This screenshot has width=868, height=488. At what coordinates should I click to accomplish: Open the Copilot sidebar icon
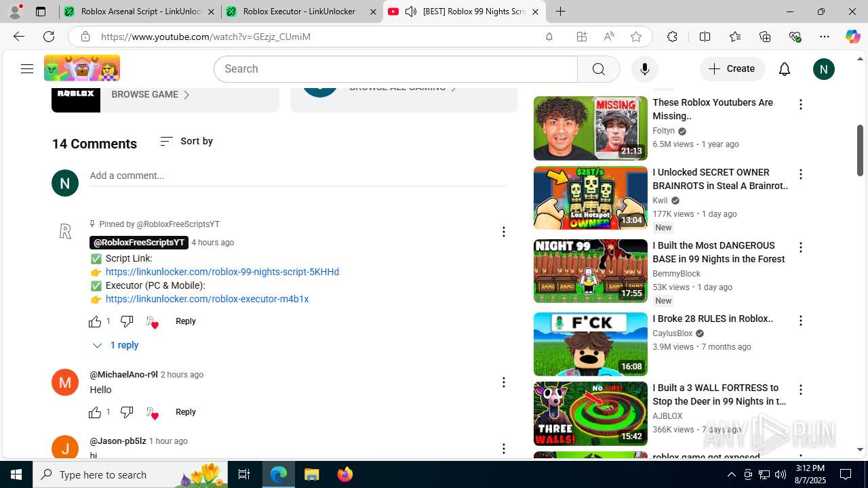852,37
